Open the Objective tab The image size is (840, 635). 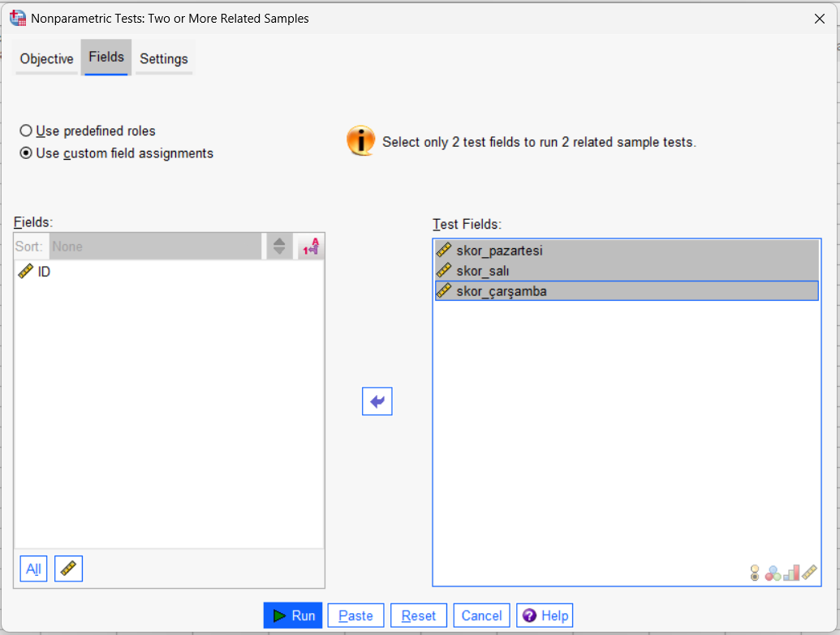[x=46, y=58]
